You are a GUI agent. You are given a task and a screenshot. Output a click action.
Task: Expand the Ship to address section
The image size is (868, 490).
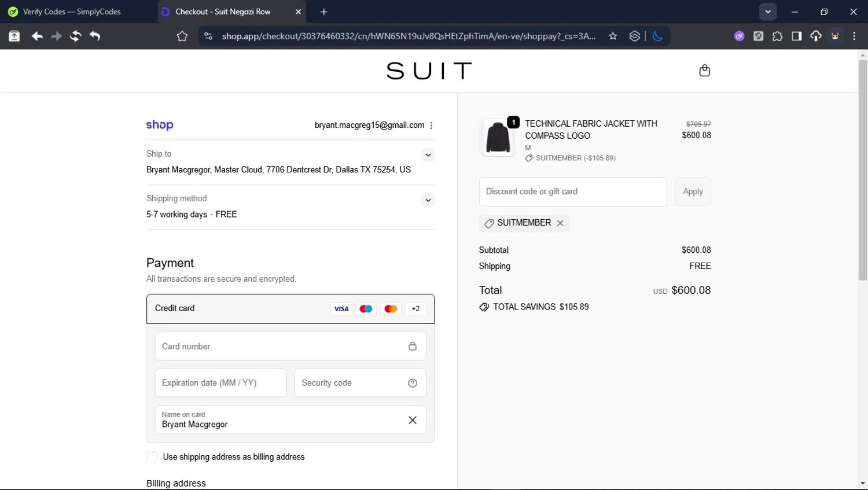pos(428,155)
